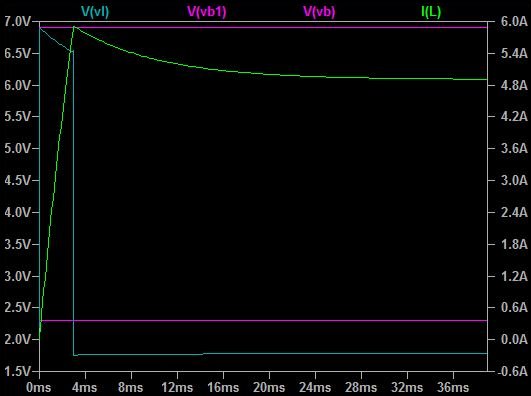Click the 36ms time axis label
531x396 pixels.
coord(453,387)
